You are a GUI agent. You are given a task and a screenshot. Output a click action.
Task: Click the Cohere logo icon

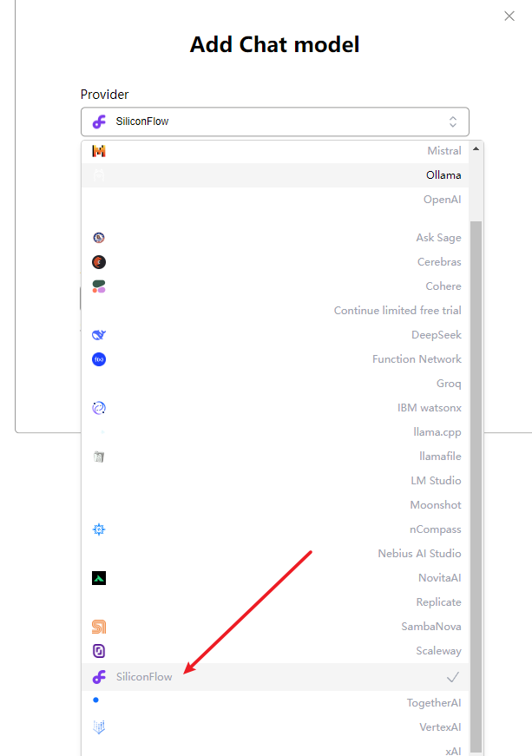(x=99, y=286)
